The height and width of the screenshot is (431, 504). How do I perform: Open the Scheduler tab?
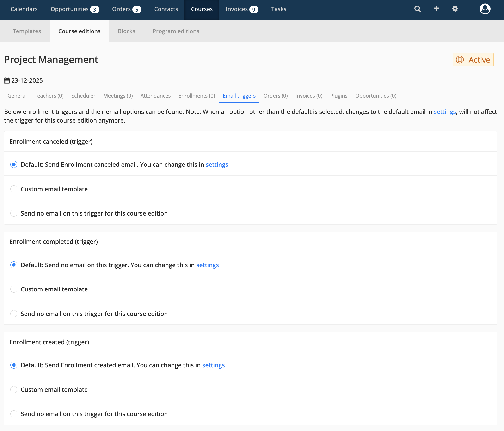coord(83,96)
